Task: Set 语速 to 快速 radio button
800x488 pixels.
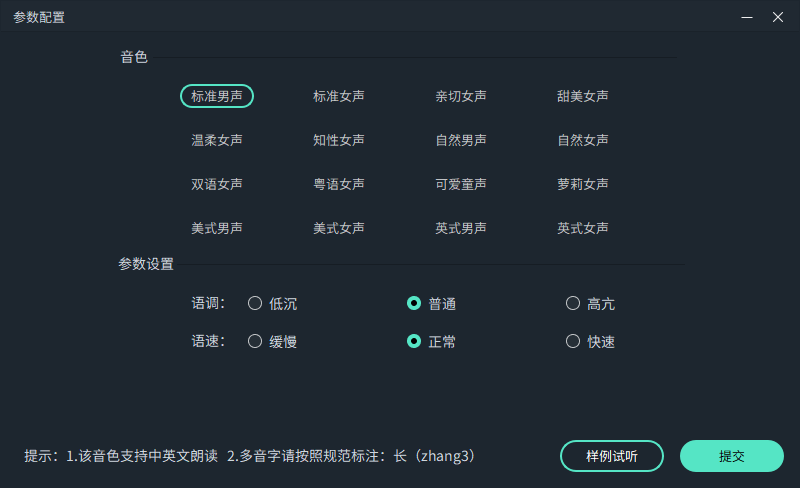Action: [573, 341]
